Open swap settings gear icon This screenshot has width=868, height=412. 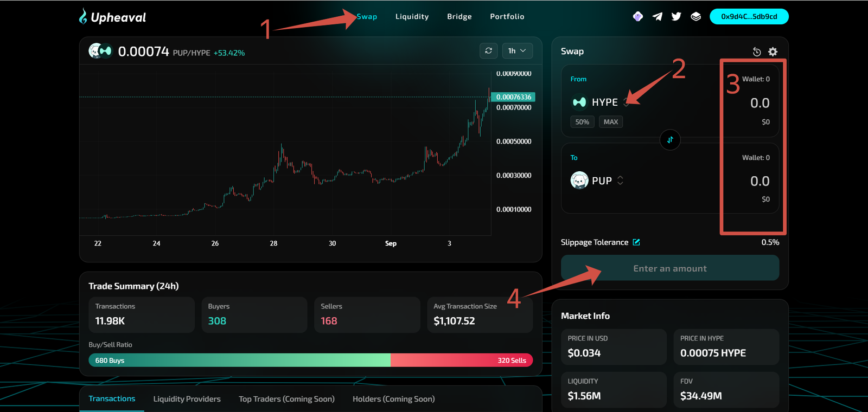point(773,52)
